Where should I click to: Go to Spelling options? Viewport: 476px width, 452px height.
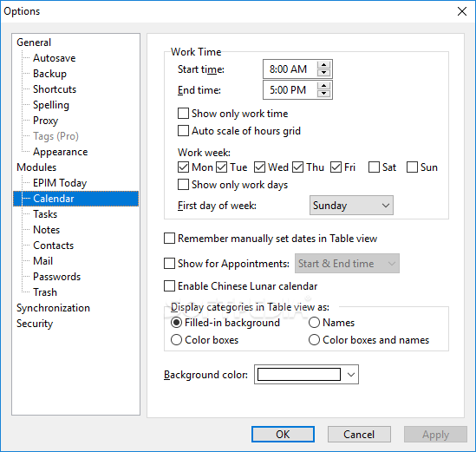click(x=51, y=105)
